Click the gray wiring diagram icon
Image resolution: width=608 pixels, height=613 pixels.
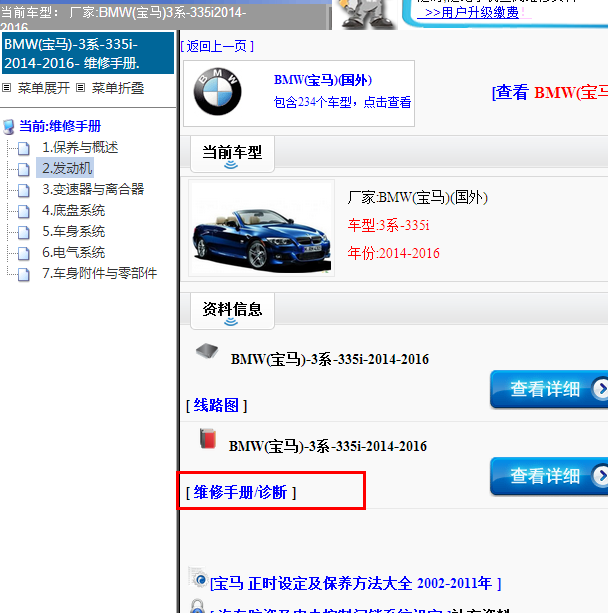[206, 352]
